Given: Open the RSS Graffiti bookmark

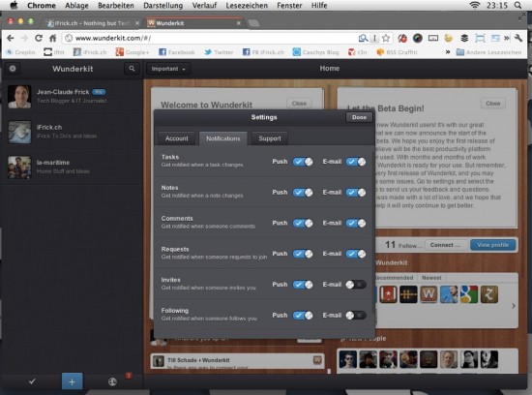Looking at the screenshot, I should 397,52.
